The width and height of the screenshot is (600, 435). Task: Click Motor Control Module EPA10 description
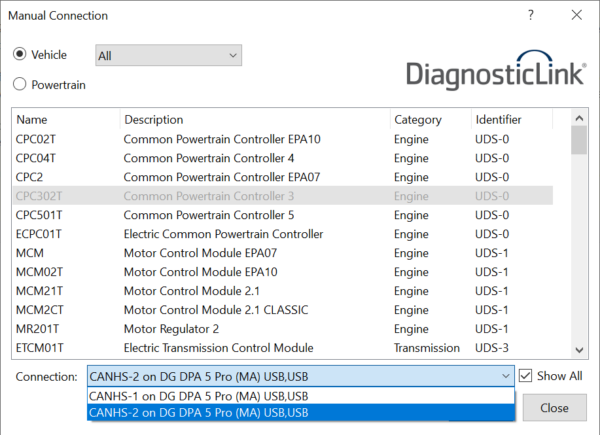point(201,272)
